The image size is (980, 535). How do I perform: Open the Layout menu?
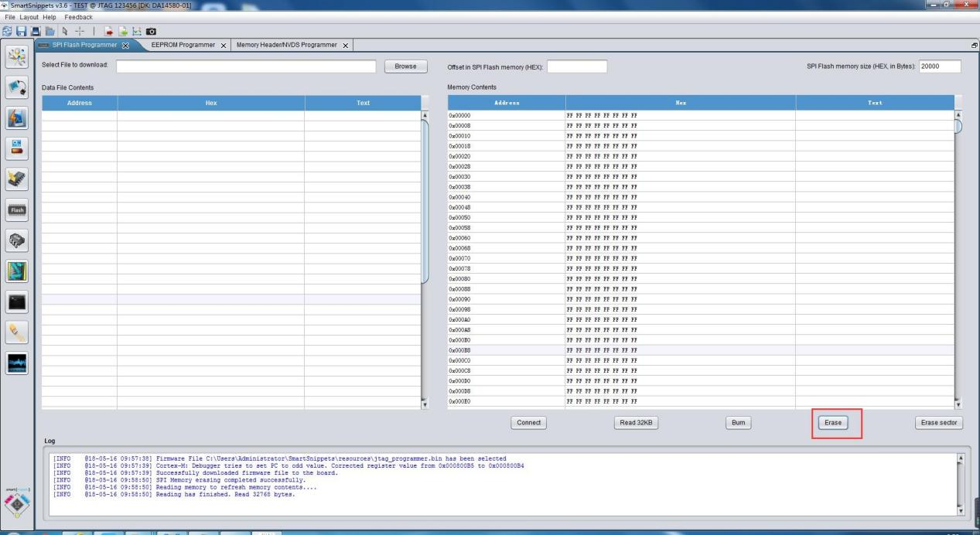[x=29, y=17]
